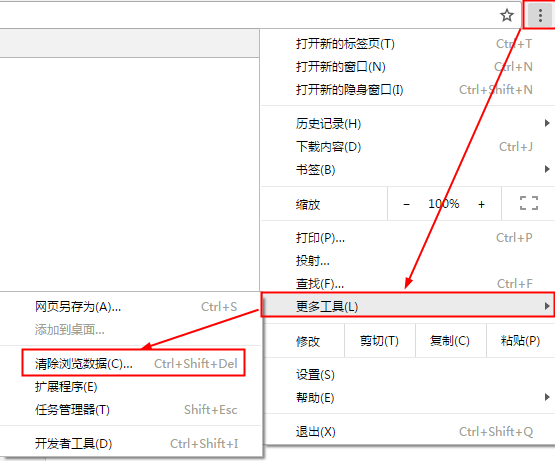Expand the 历史记录(H) submenu arrow
555x461 pixels.
click(547, 123)
